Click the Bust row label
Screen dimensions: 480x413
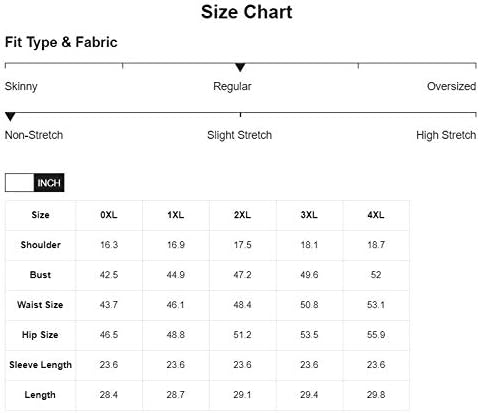tap(40, 275)
